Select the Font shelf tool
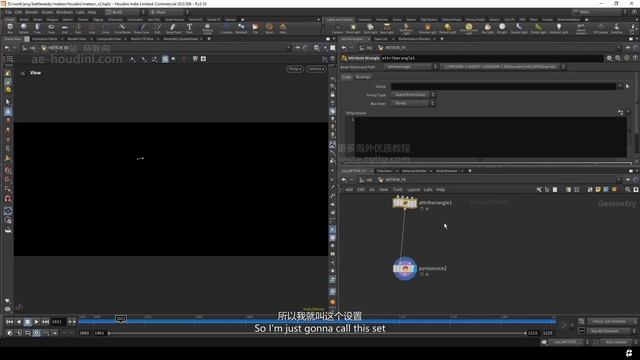Screen dimensions: 640x360 pos(189,28)
